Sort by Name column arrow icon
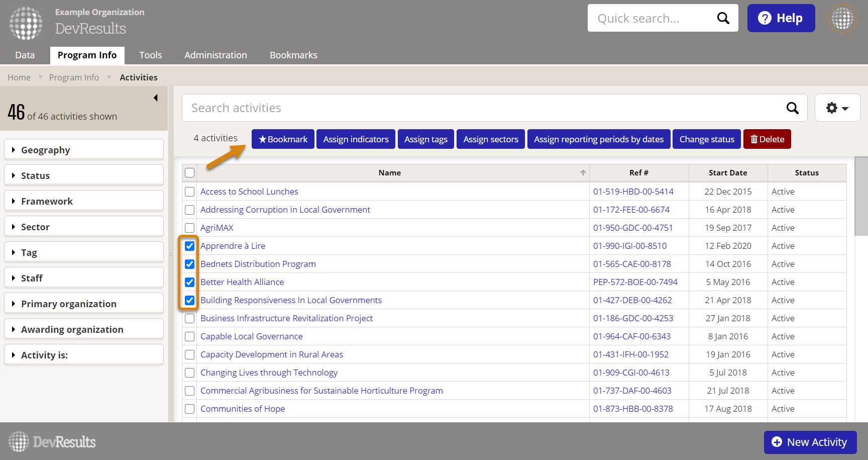This screenshot has width=868, height=460. 583,173
